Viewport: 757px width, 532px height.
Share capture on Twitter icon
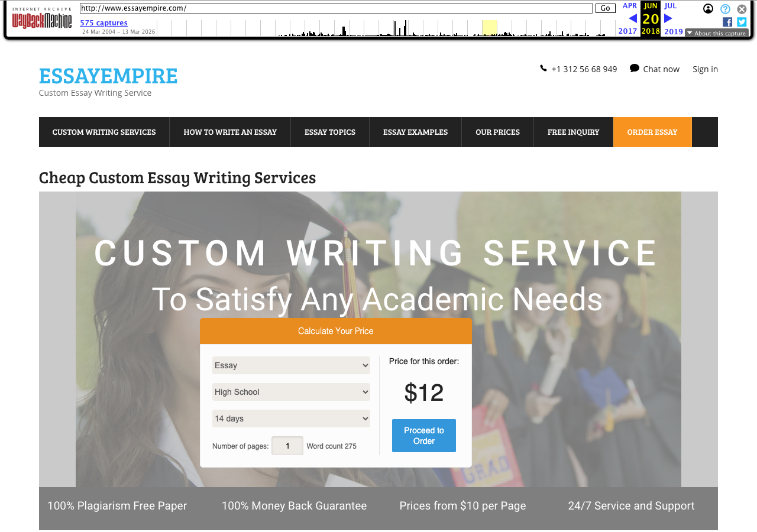coord(742,22)
